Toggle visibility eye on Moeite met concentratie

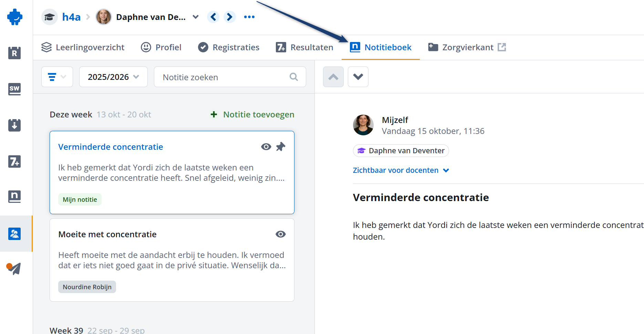tap(280, 234)
